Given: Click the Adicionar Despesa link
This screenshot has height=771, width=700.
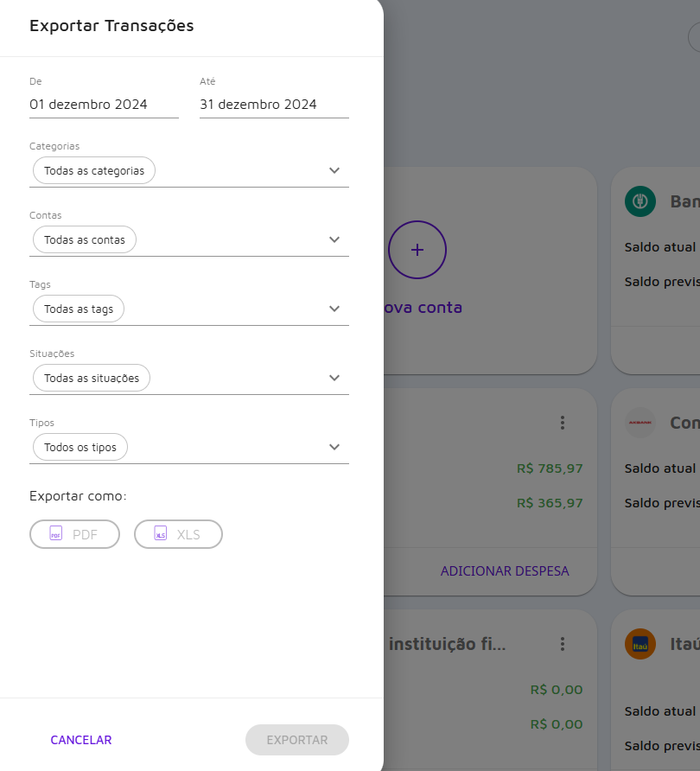Looking at the screenshot, I should [x=505, y=571].
